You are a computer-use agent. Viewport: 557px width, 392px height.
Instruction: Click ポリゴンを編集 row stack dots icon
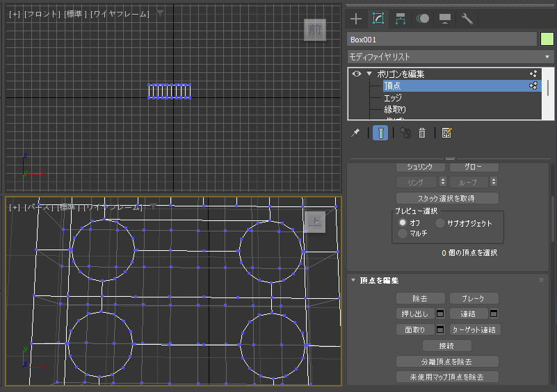(533, 74)
